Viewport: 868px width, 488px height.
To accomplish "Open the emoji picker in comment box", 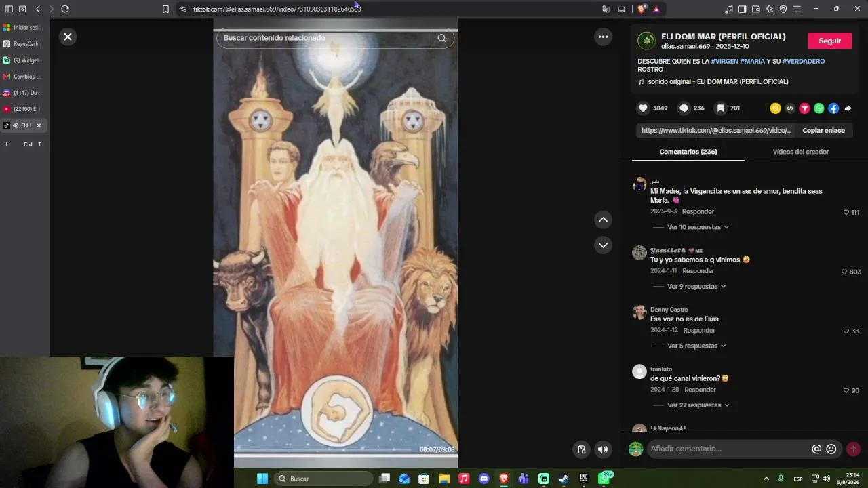I will pos(831,449).
